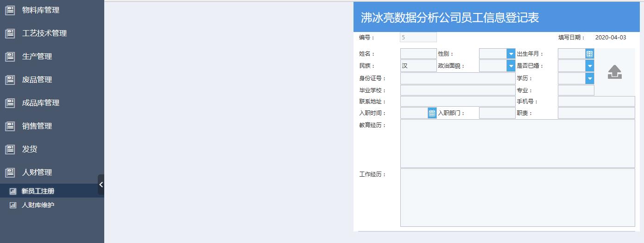Click the photo upload icon
The height and width of the screenshot is (243, 644).
(x=614, y=72)
